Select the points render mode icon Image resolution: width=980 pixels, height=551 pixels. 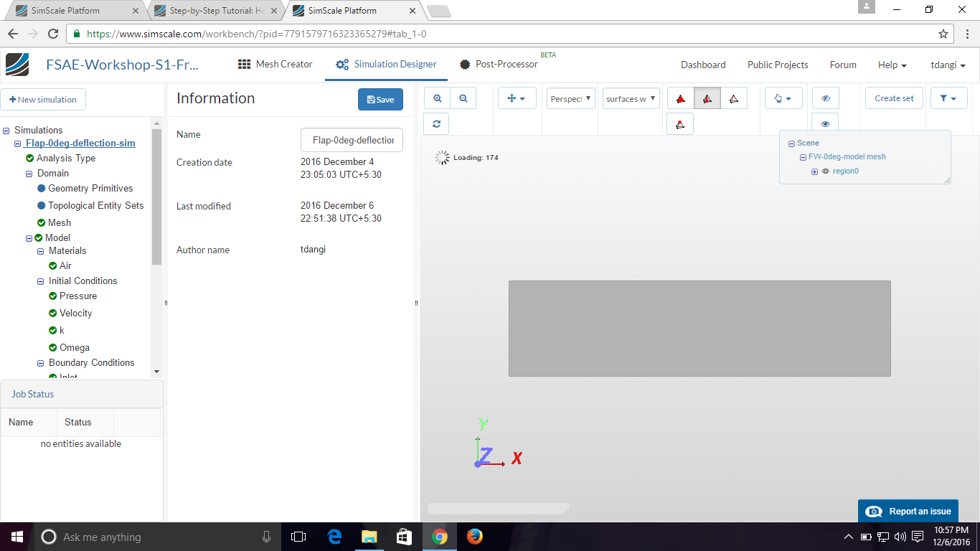[x=680, y=123]
